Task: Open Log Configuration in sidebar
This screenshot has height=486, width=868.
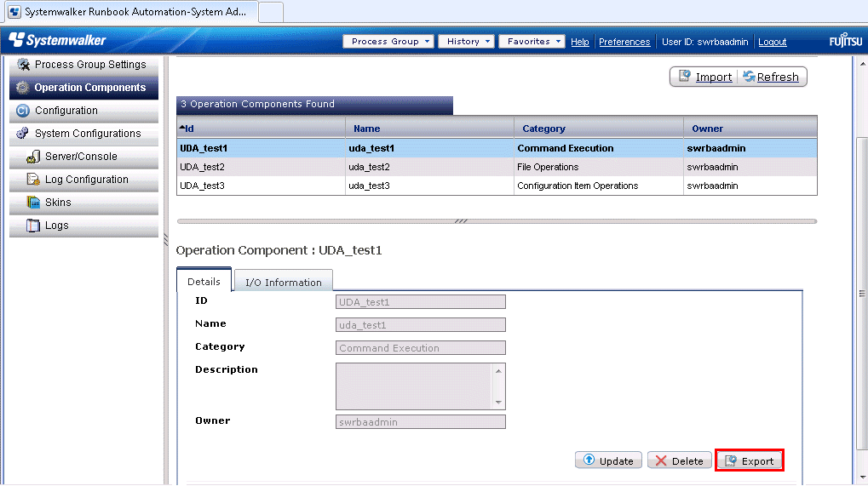Action: [83, 179]
